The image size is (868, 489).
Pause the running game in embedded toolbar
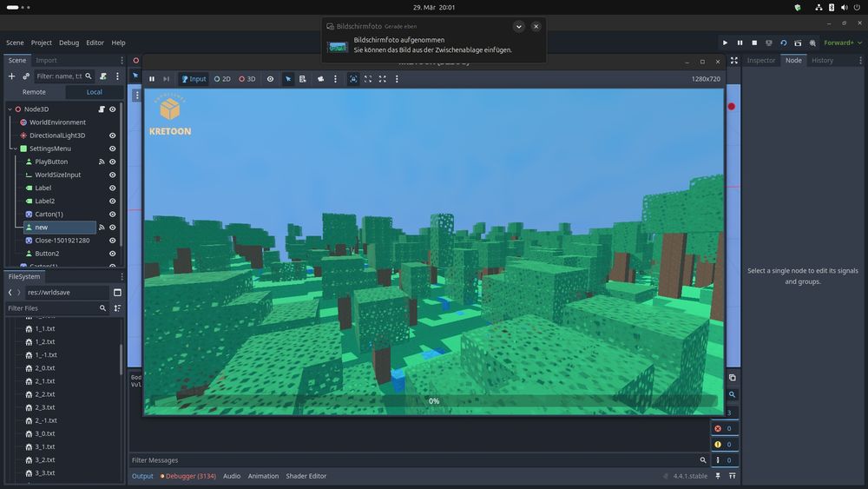[x=152, y=79]
